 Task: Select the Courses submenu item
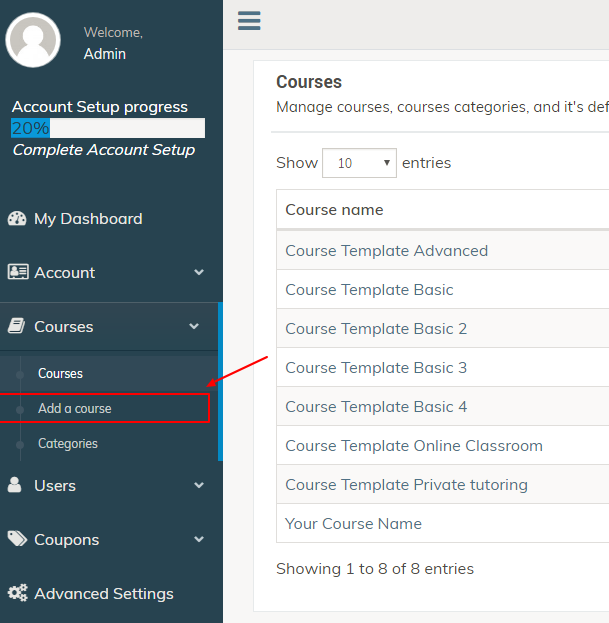[x=60, y=373]
